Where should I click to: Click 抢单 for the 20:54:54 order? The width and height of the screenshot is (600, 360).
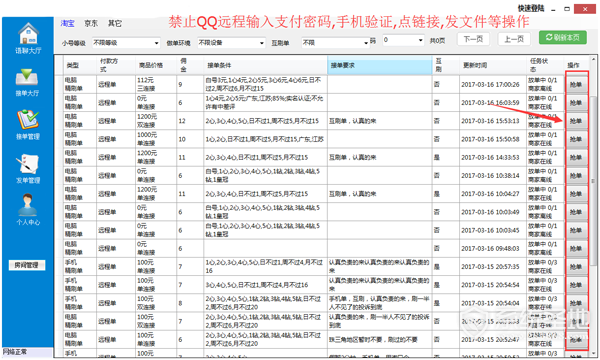[x=576, y=285]
